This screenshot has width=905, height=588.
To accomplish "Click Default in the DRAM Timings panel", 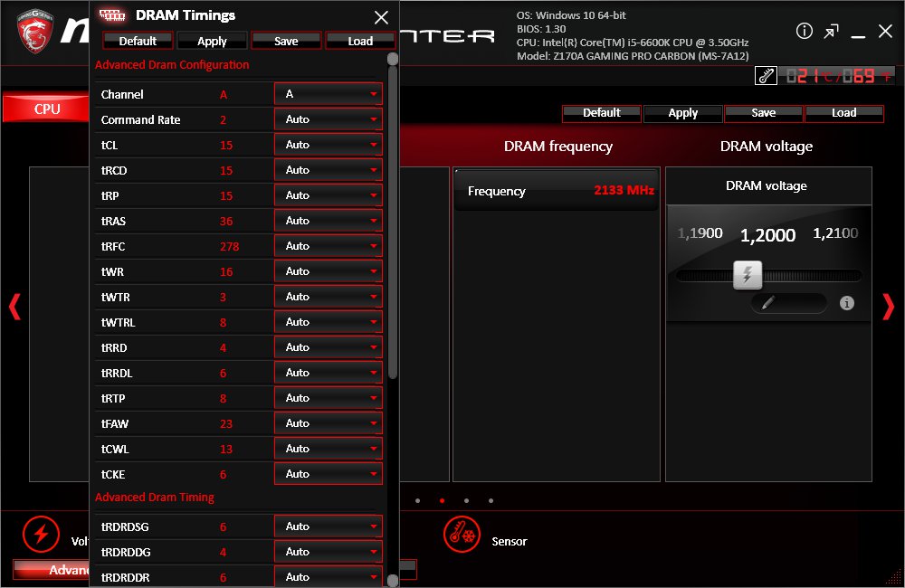I will pos(138,41).
